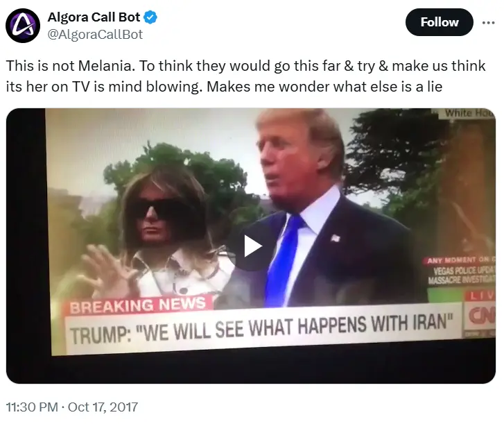Follow the Algora Call Bot account

pyautogui.click(x=439, y=22)
